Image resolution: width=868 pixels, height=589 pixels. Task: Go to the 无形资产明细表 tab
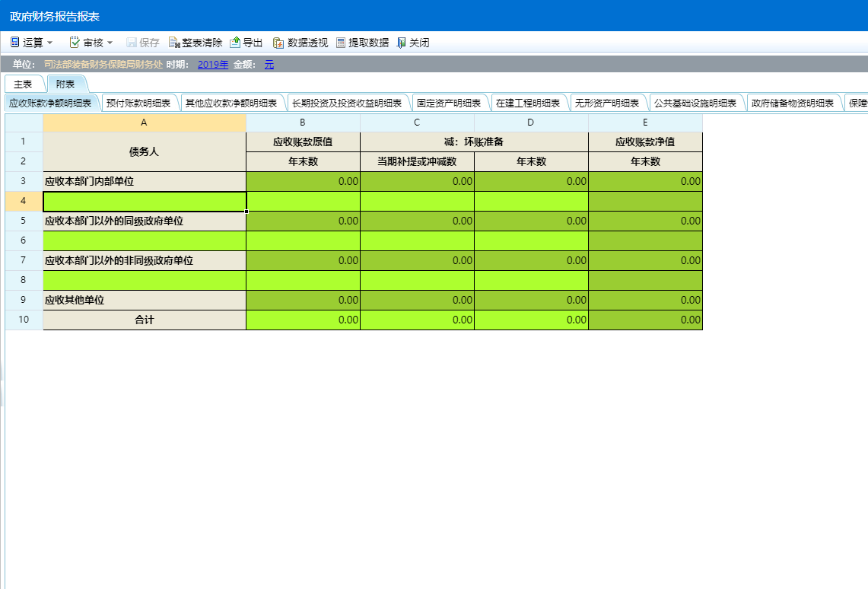coord(606,103)
